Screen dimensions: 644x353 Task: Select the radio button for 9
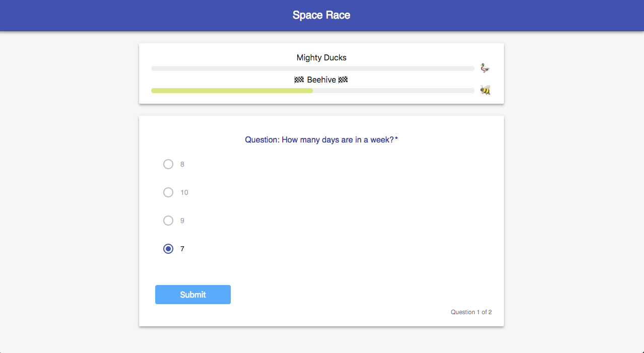coord(168,221)
